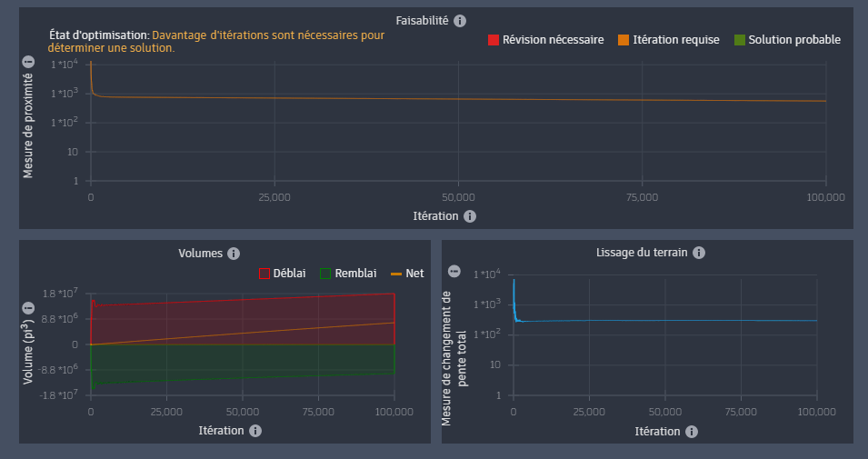Click the green Solution probable legend swatch
The image size is (868, 459).
point(739,40)
